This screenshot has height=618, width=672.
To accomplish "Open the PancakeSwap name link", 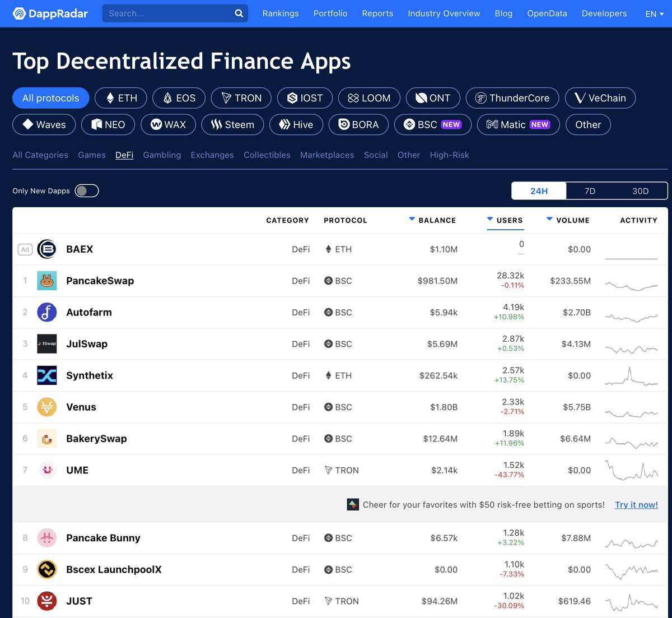I will point(100,281).
